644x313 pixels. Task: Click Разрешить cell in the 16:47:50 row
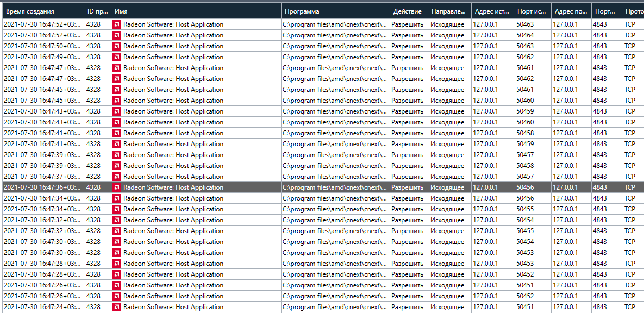(409, 46)
